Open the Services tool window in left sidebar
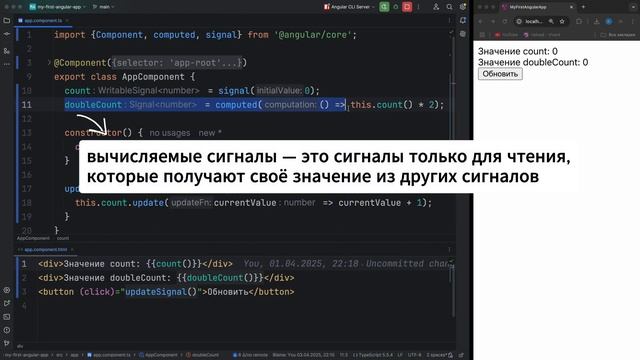Image resolution: width=640 pixels, height=360 pixels. coord(7,290)
